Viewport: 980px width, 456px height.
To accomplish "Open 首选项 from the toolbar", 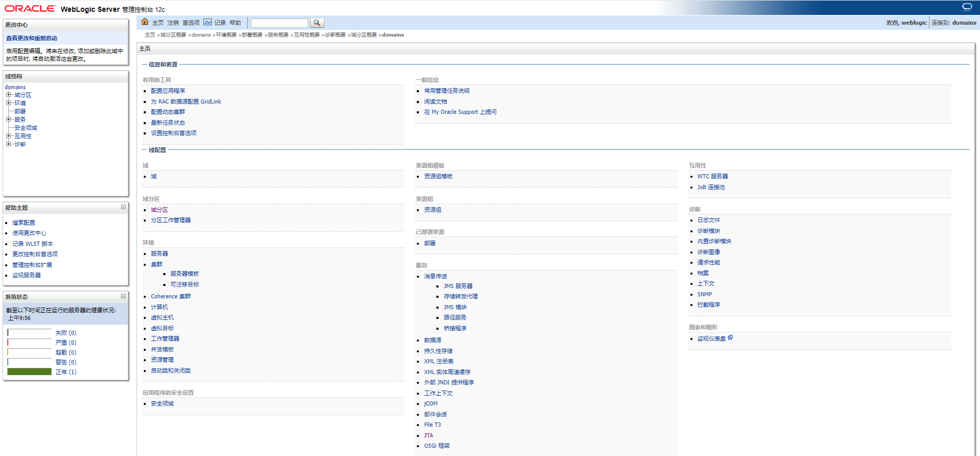I will (x=191, y=23).
